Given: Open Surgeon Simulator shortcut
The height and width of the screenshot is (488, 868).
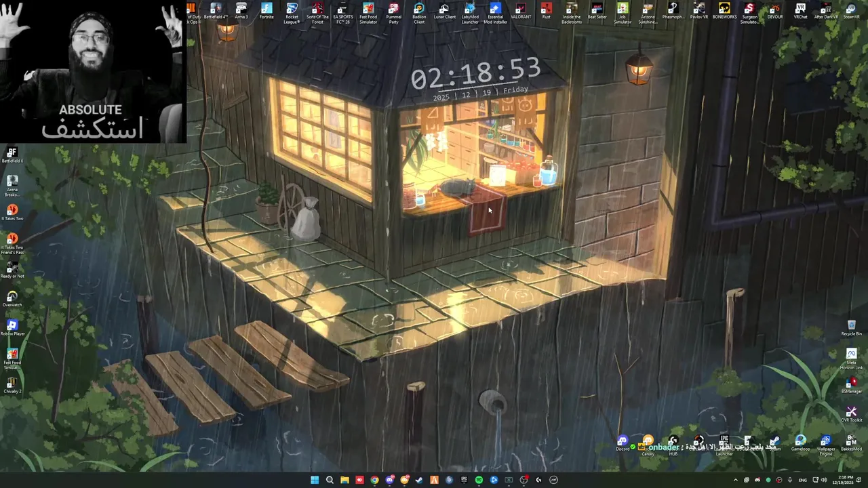Looking at the screenshot, I should click(x=749, y=13).
